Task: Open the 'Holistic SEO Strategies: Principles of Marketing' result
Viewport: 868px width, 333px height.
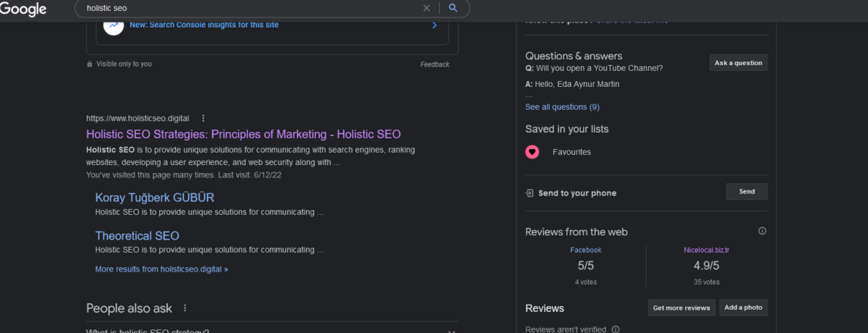Action: (x=243, y=134)
